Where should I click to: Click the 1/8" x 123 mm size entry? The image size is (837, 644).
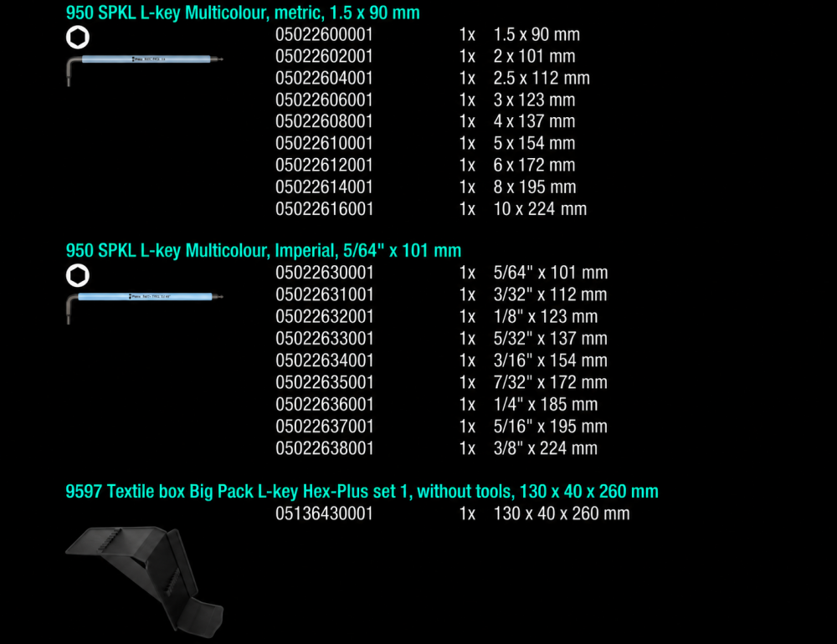[546, 316]
